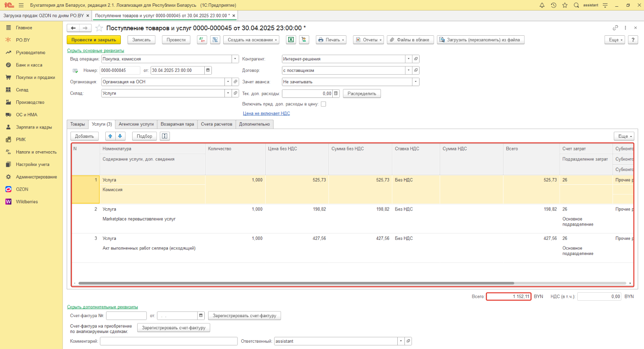Expand the Договор dropdown
The height and width of the screenshot is (349, 644).
(409, 71)
